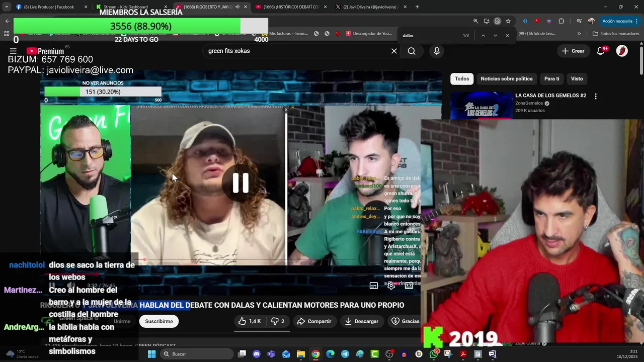The image size is (644, 362).
Task: Open the Chrome extensions puzzle icon
Action: 561,21
